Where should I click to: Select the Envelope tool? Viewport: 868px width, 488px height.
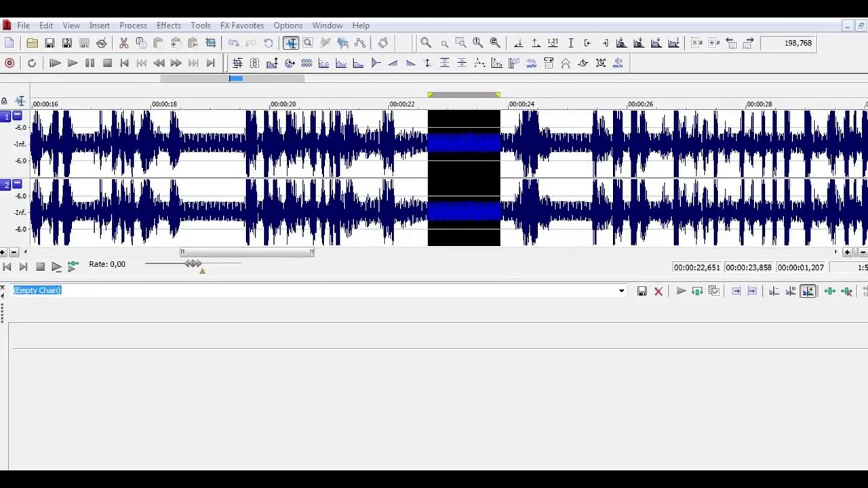pyautogui.click(x=360, y=43)
